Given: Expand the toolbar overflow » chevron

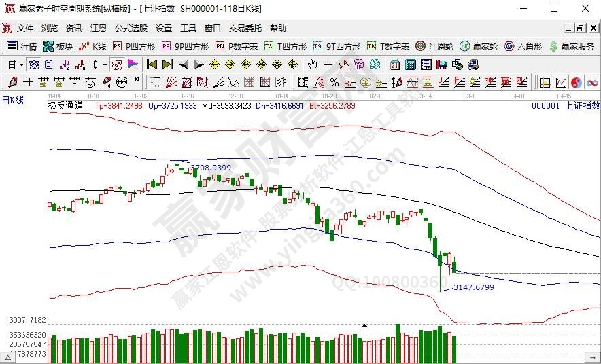Looking at the screenshot, I should pyautogui.click(x=137, y=79).
